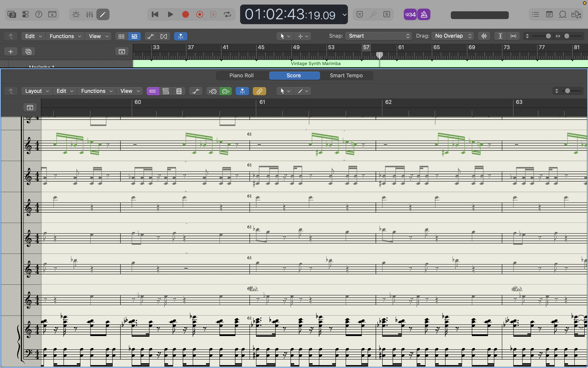This screenshot has width=588, height=368.
Task: Click the Tuner icon
Action: [x=373, y=14]
